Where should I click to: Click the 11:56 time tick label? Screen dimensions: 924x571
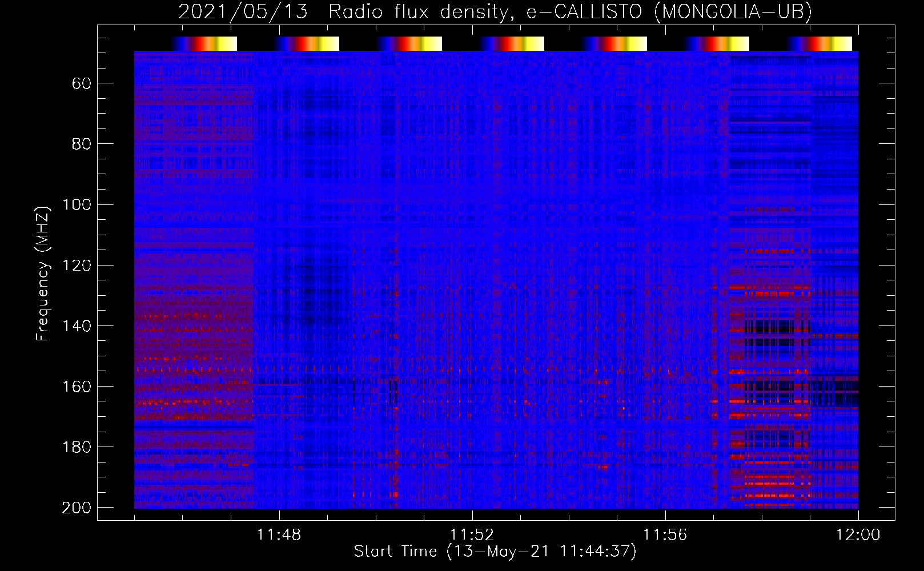pyautogui.click(x=665, y=535)
